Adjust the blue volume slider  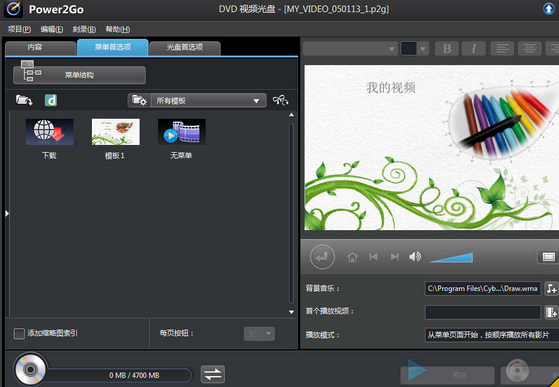point(452,257)
